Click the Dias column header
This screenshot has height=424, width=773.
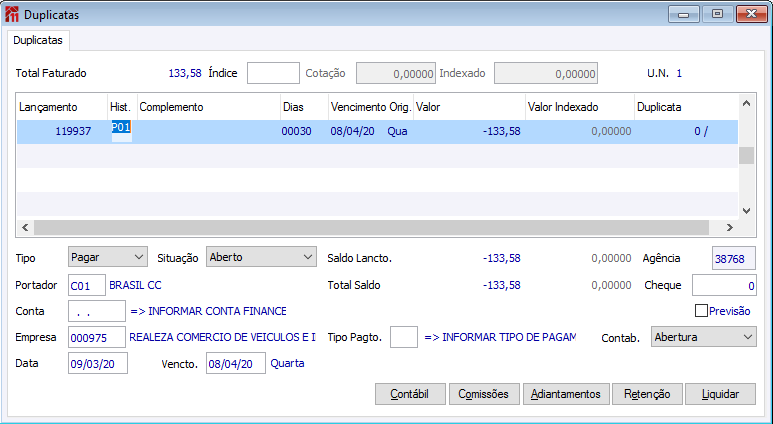304,107
